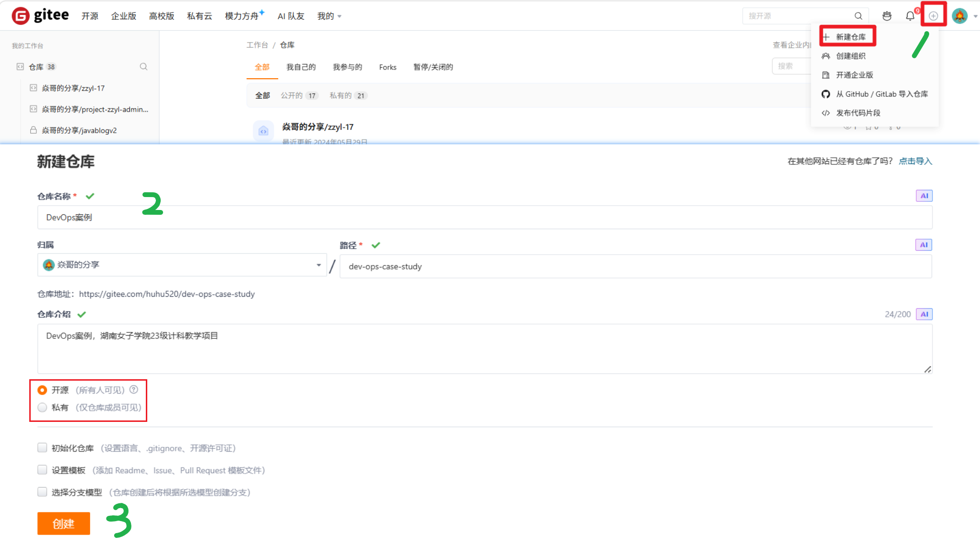Click the orange 创建 button

pyautogui.click(x=64, y=524)
